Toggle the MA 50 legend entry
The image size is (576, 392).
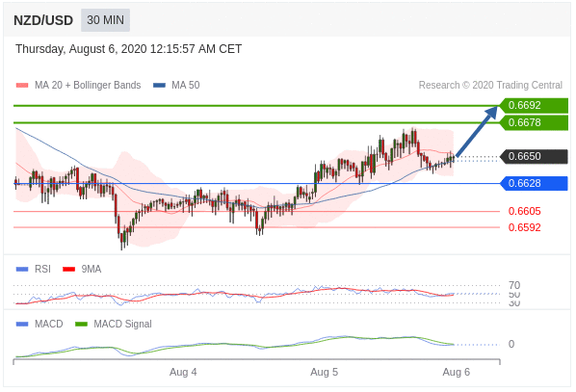176,85
